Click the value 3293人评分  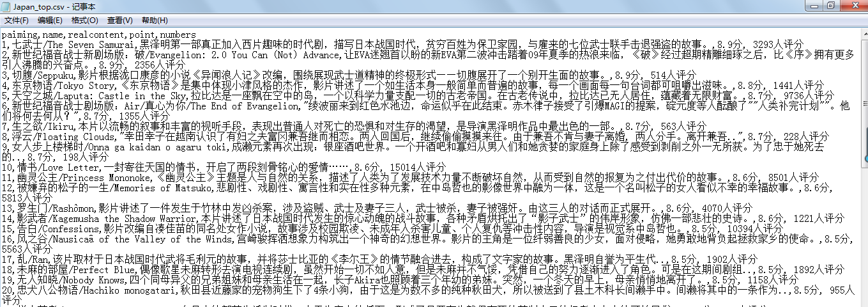pyautogui.click(x=778, y=45)
